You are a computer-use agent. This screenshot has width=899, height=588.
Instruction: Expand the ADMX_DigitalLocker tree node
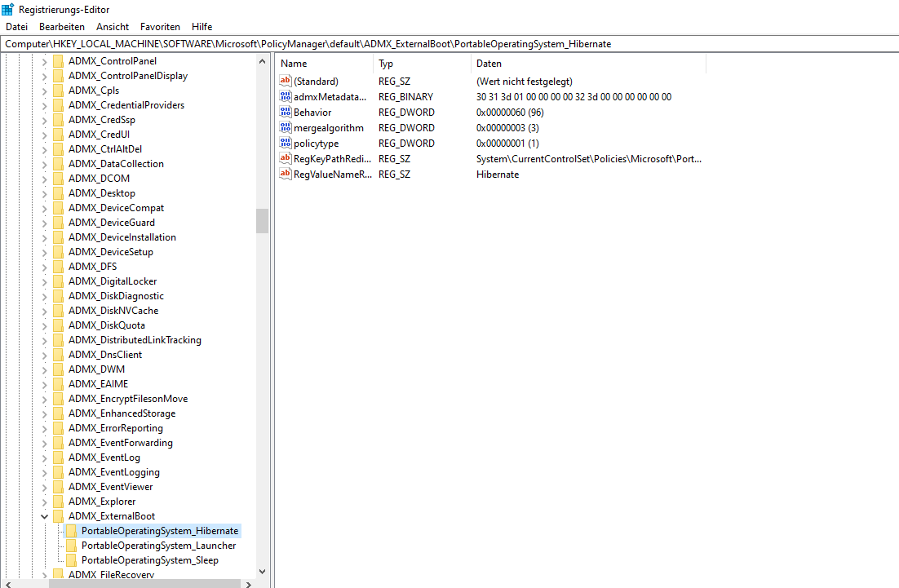tap(45, 281)
